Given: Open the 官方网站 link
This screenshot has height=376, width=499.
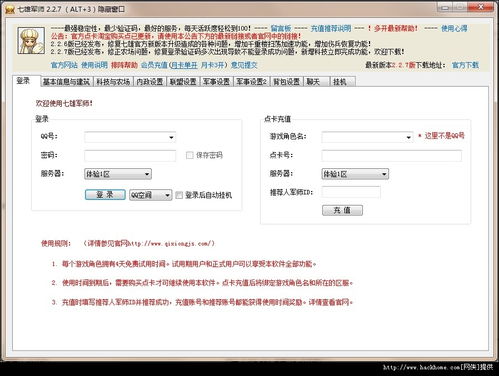Looking at the screenshot, I should (64, 65).
